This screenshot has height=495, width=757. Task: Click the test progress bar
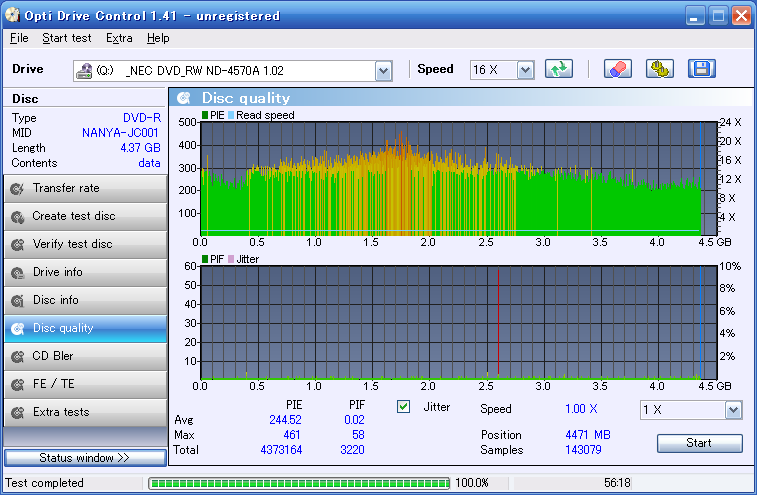298,483
